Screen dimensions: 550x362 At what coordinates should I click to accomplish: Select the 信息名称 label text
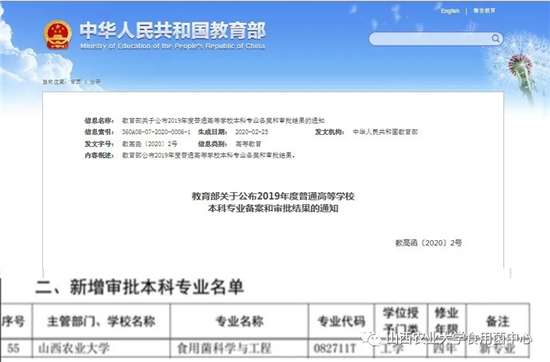coord(99,121)
